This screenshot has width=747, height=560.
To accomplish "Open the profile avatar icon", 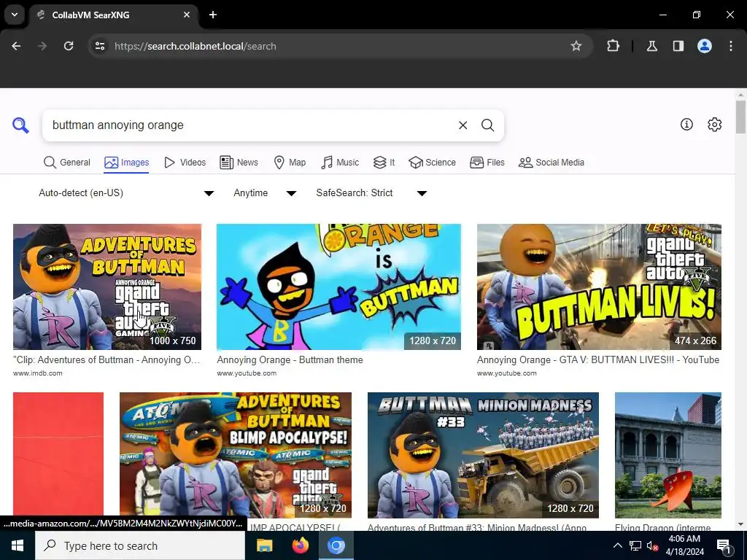I will (x=705, y=46).
